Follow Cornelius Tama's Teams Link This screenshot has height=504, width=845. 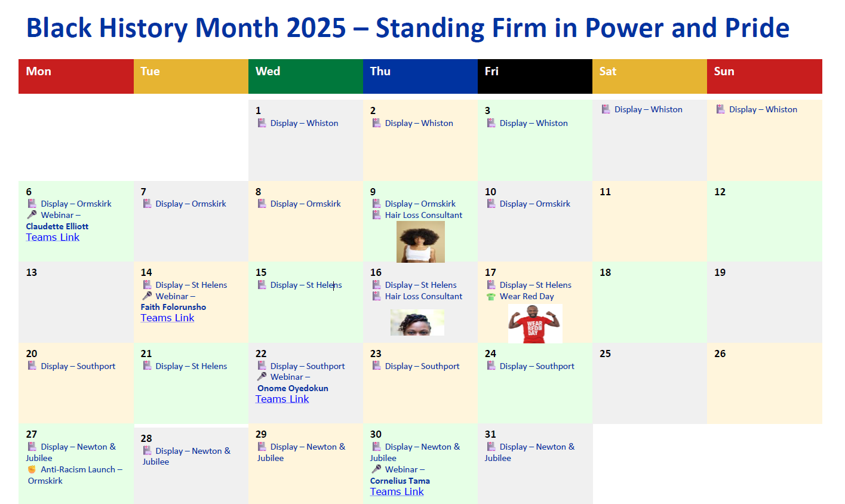(397, 491)
